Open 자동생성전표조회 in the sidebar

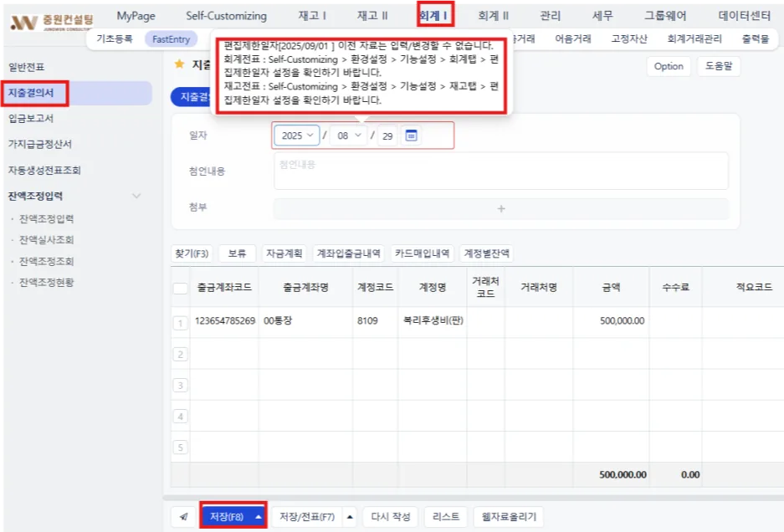click(x=44, y=170)
